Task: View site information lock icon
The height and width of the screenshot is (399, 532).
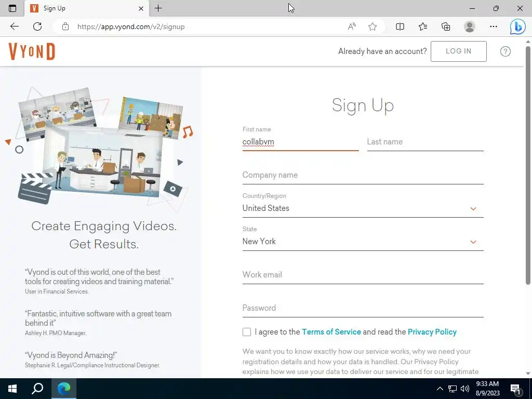Action: click(x=65, y=26)
